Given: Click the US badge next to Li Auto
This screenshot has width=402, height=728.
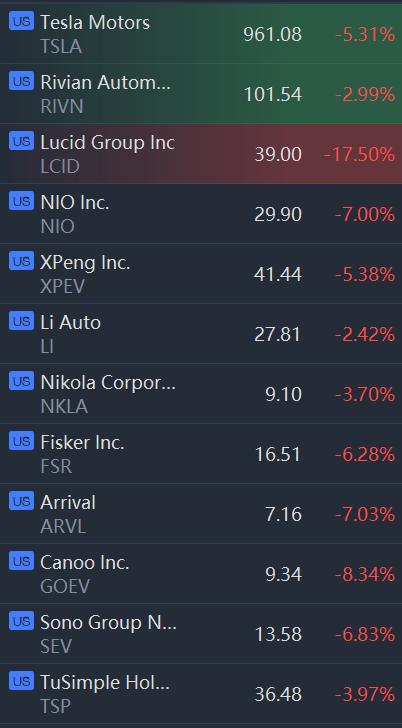Looking at the screenshot, I should coord(21,320).
